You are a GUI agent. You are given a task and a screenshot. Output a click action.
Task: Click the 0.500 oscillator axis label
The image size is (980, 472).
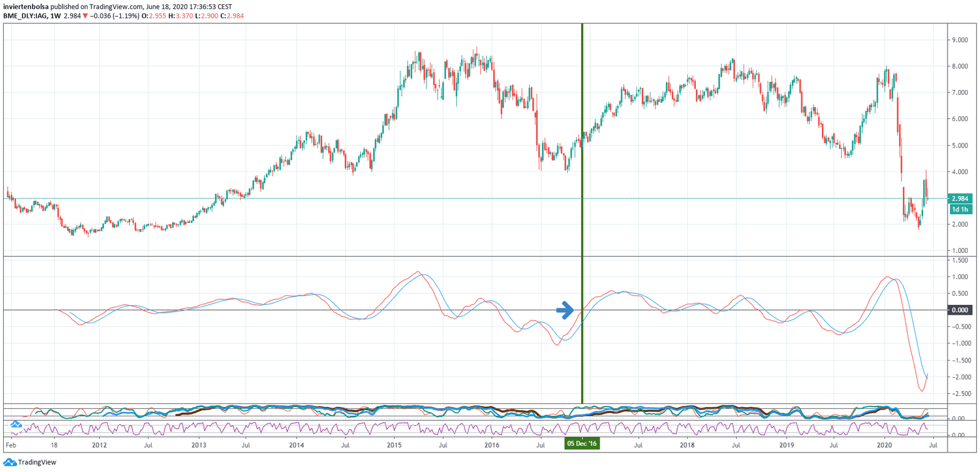point(959,293)
